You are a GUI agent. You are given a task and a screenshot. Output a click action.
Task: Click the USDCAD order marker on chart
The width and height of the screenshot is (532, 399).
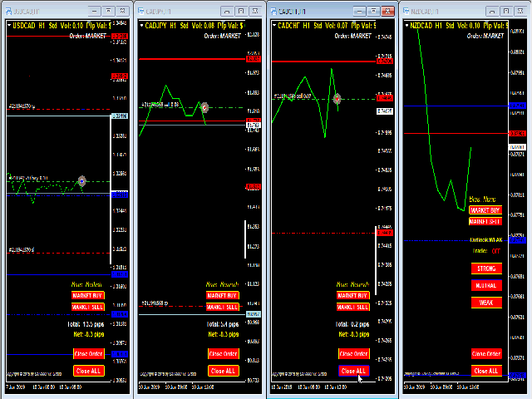(81, 180)
